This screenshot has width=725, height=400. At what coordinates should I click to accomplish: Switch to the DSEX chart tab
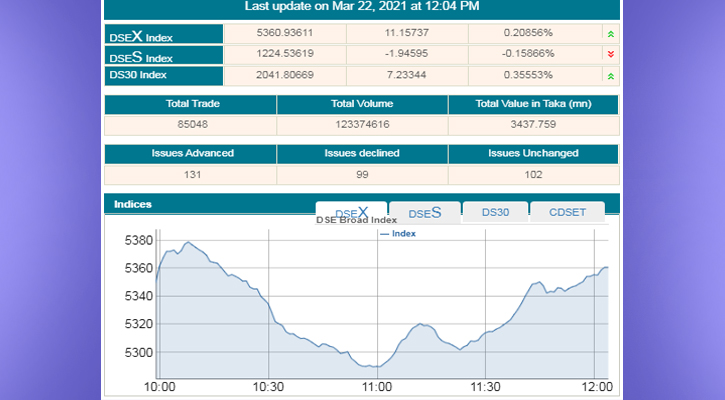point(351,212)
